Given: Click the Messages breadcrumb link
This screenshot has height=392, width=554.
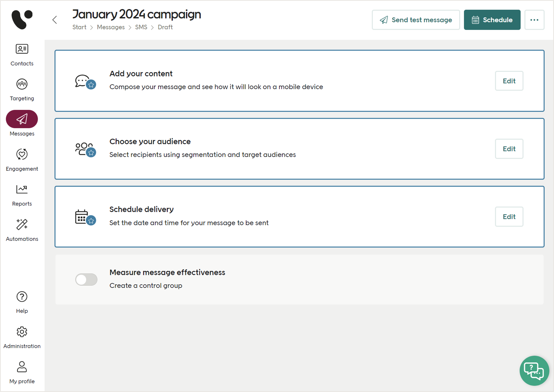Looking at the screenshot, I should [111, 27].
